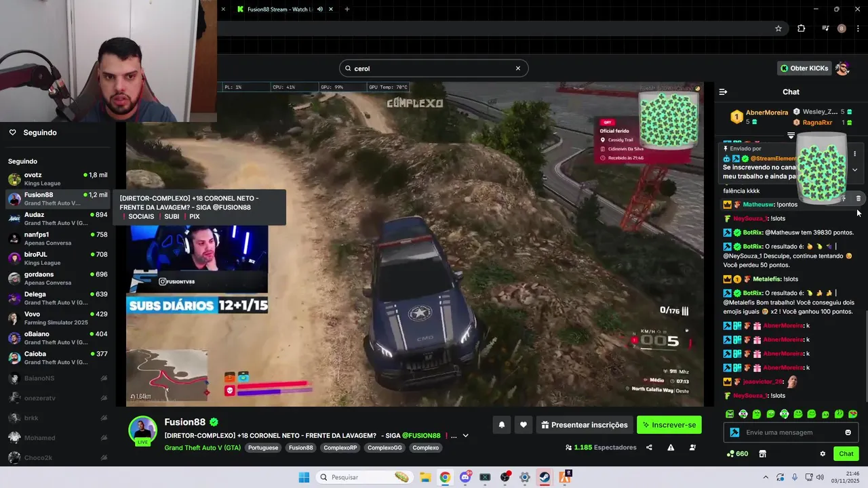
Task: Open Grand Theft Auto V (GTA) category link
Action: (x=202, y=448)
